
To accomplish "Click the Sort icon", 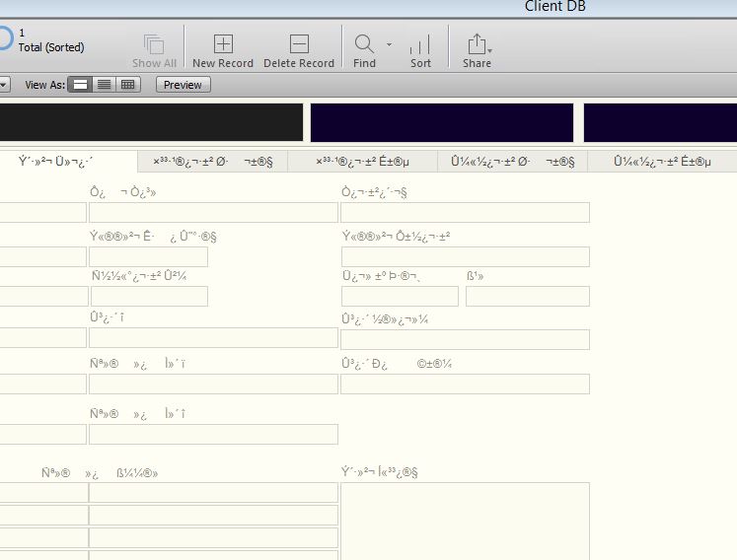I will 419,44.
